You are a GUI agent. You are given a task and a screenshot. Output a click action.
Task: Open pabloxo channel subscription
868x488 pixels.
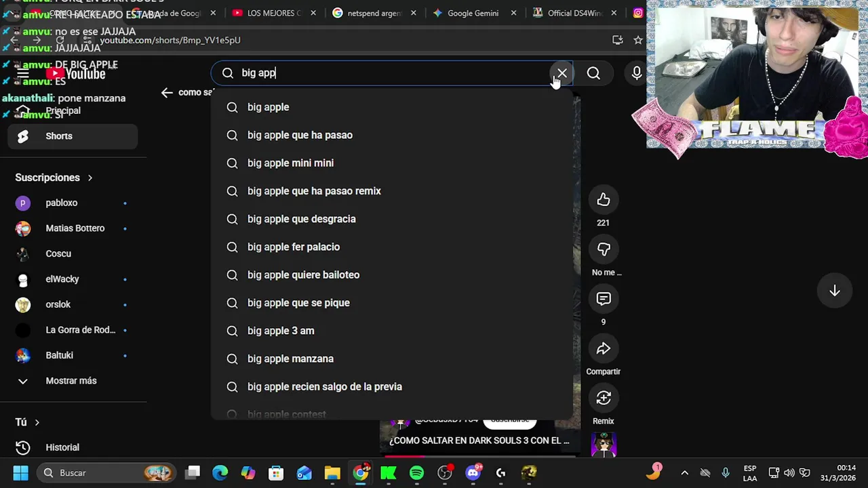tap(73, 203)
